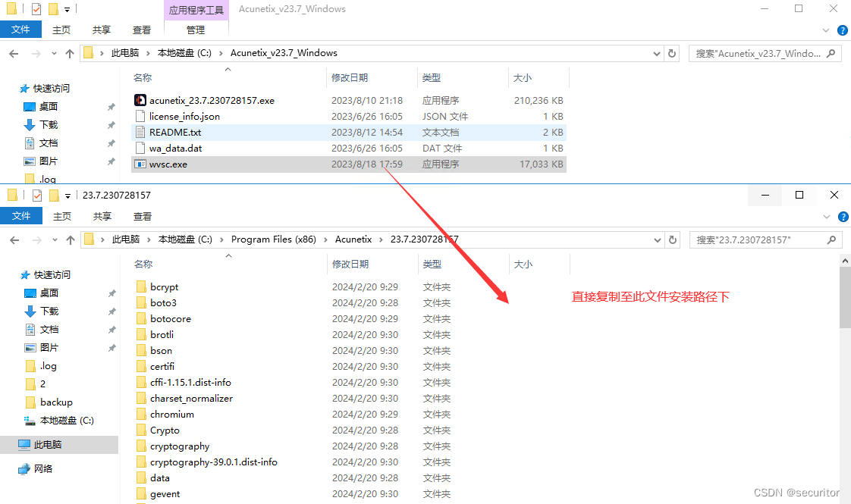This screenshot has width=851, height=504.
Task: Select cffi-1.15.1.dist-info folder name
Action: pyautogui.click(x=190, y=383)
